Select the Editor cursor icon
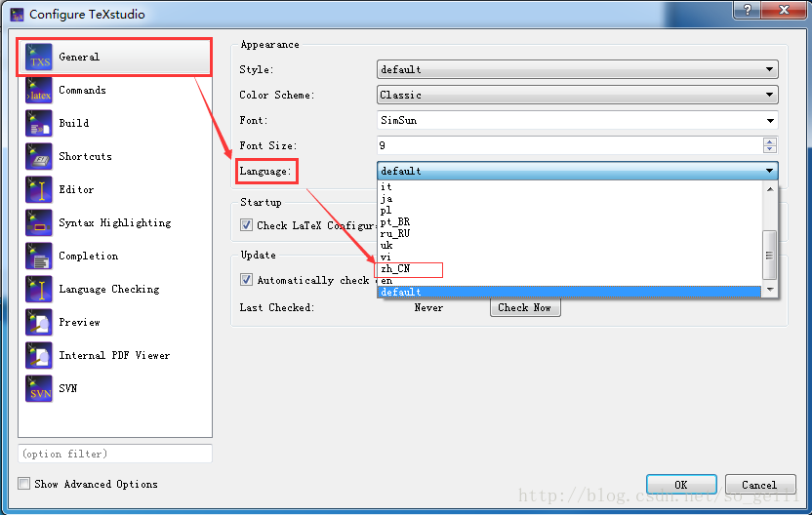812x515 pixels. pyautogui.click(x=39, y=189)
